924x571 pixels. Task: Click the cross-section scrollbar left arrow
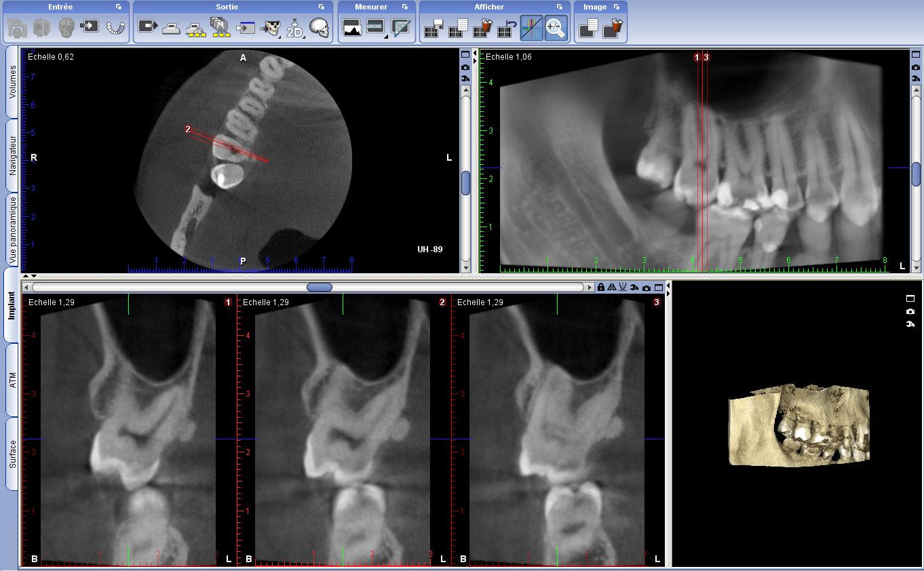tap(26, 288)
